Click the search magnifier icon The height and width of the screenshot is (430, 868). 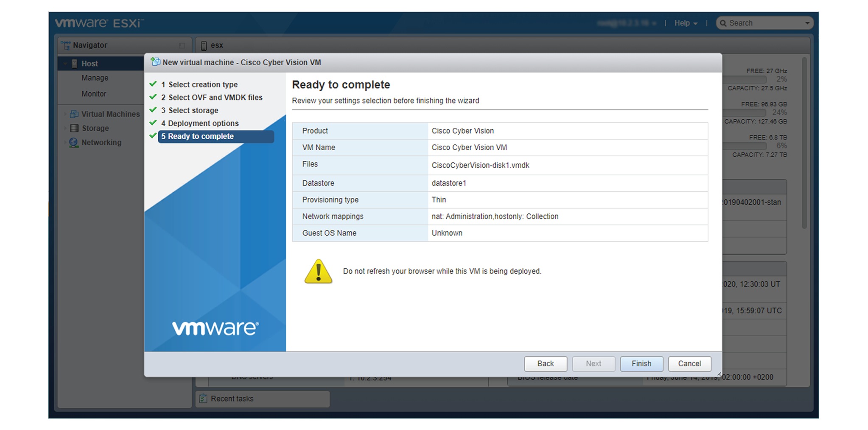(724, 22)
